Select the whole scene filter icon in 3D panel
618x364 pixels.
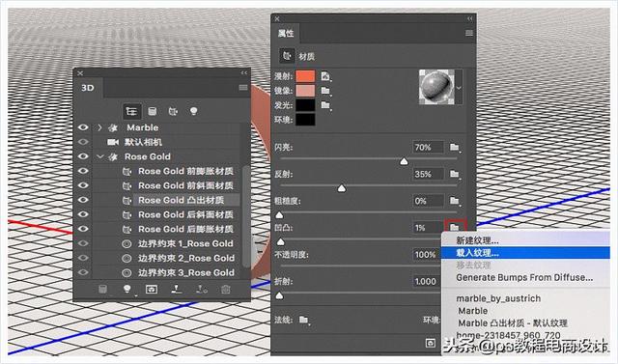pyautogui.click(x=131, y=111)
